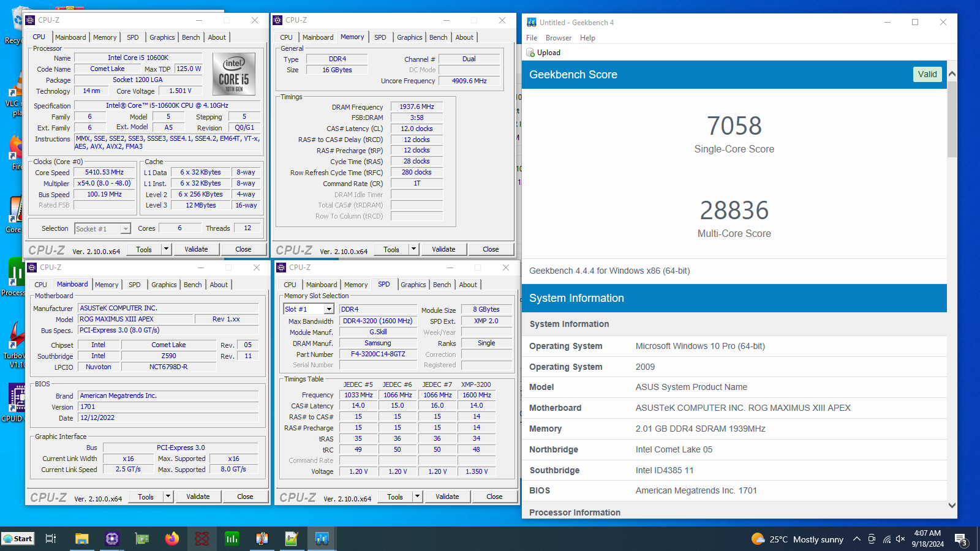This screenshot has height=551, width=980.
Task: Click Geekbench scrollbar down arrow
Action: point(952,505)
